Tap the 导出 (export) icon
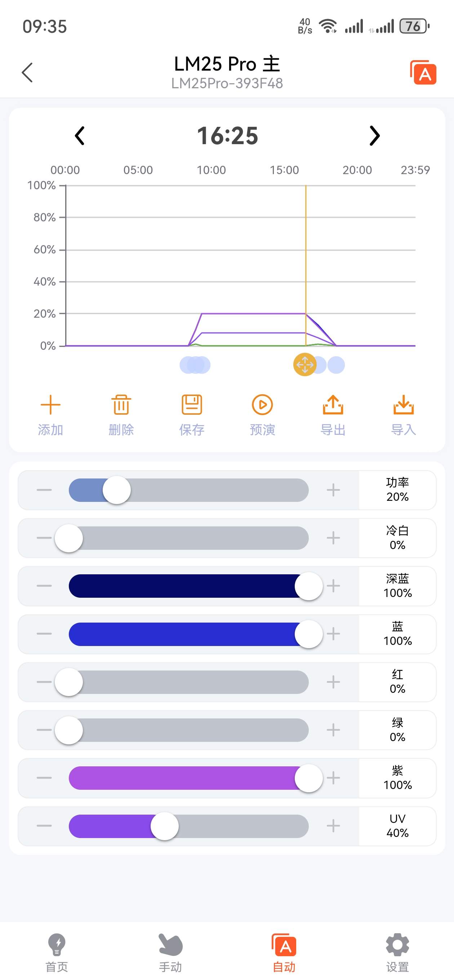The height and width of the screenshot is (980, 454). [333, 405]
